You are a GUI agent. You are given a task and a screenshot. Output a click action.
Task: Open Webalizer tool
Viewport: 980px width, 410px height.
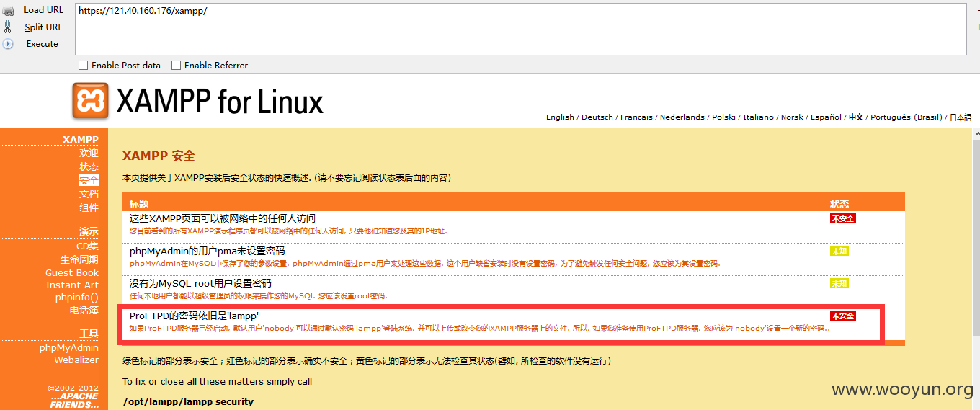(x=76, y=360)
